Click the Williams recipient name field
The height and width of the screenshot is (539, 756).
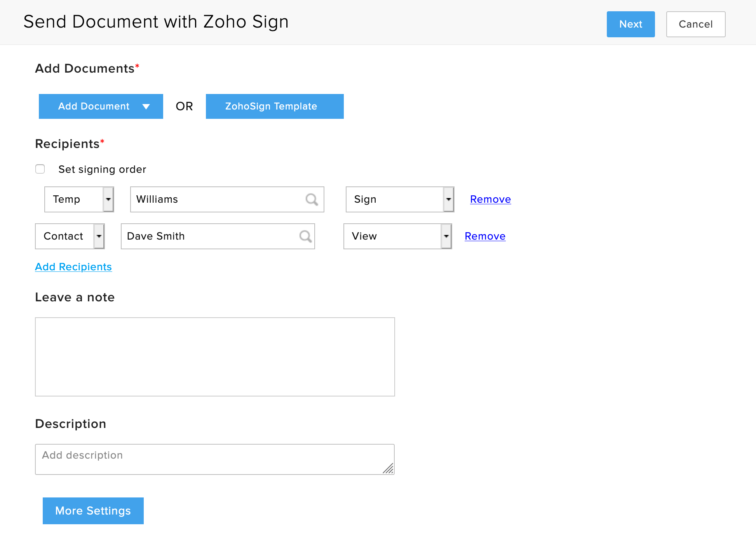pyautogui.click(x=218, y=200)
